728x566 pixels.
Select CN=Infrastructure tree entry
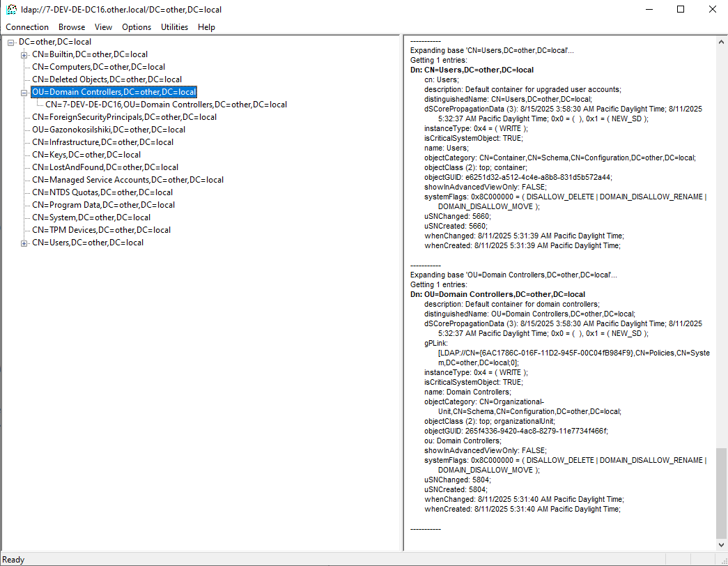pos(102,142)
